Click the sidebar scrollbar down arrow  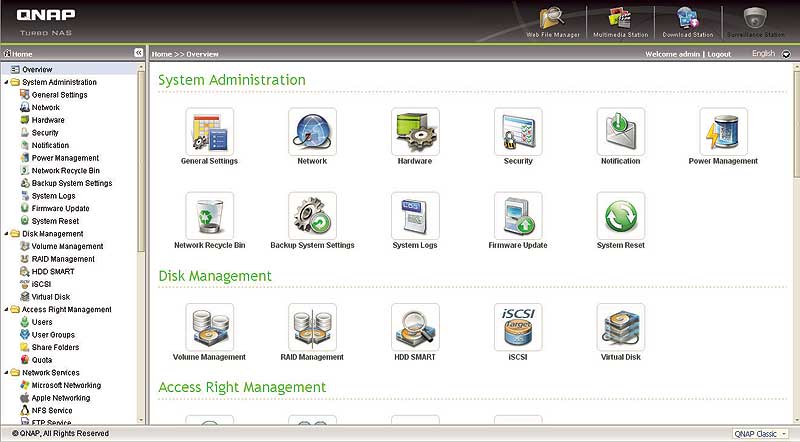click(x=141, y=421)
